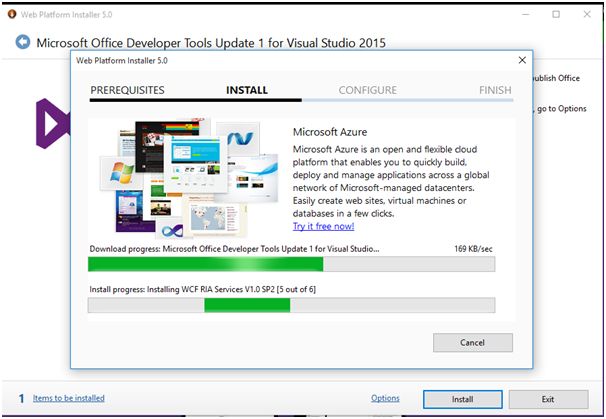Image resolution: width=606 pixels, height=419 pixels.
Task: Click the Microsoft Azure heading
Action: coord(330,132)
